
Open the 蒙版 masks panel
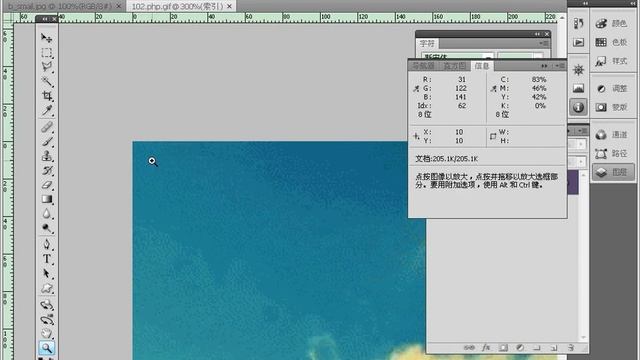click(x=612, y=107)
